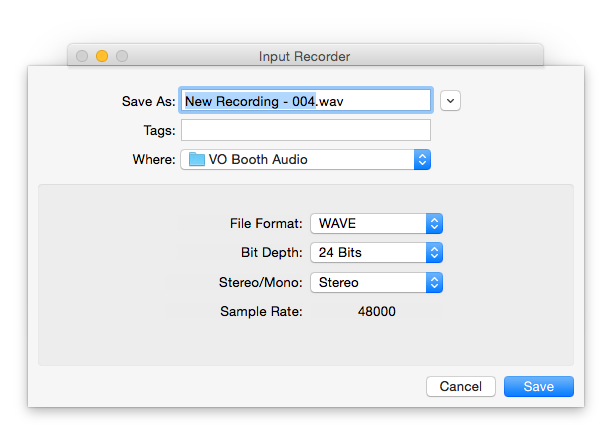Click the Cancel button

(x=461, y=386)
